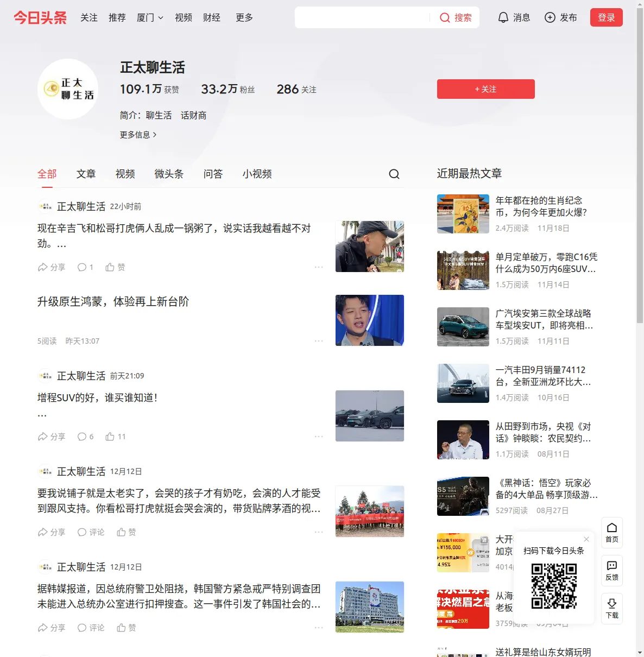The image size is (644, 657).
Task: Search this author's posts with the tab-bar magnifier
Action: pyautogui.click(x=394, y=174)
